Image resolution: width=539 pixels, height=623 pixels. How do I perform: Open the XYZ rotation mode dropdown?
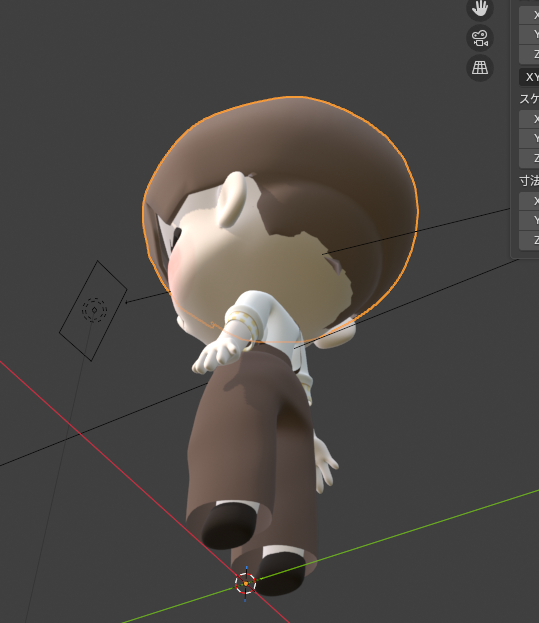(x=529, y=77)
